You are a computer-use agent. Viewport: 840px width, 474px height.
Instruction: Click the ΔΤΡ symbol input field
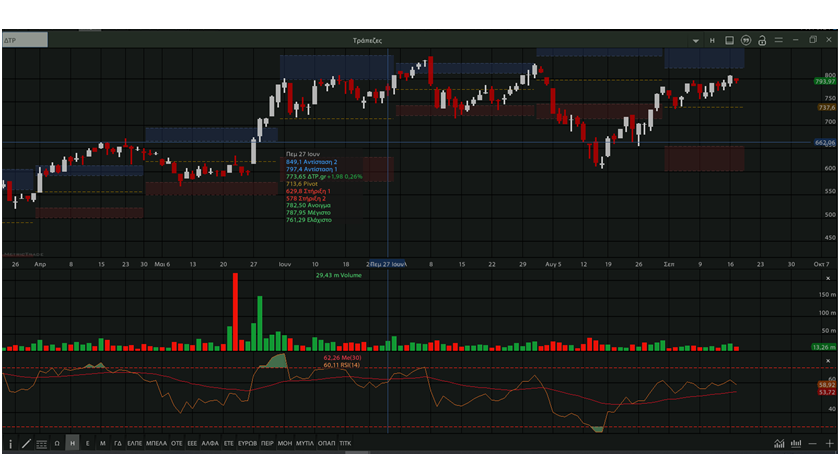coord(25,40)
